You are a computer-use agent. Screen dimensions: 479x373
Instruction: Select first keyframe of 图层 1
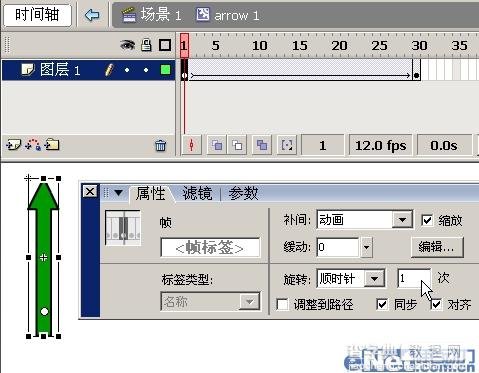[x=184, y=70]
